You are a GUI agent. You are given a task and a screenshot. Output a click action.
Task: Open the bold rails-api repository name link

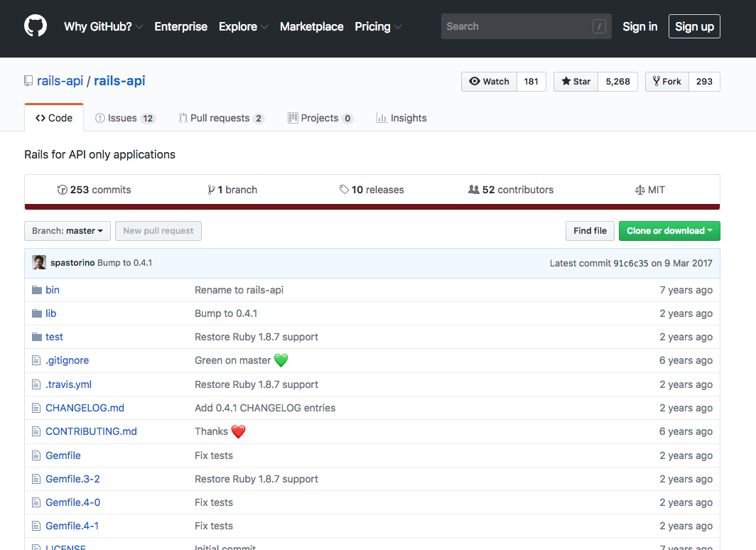pyautogui.click(x=119, y=81)
